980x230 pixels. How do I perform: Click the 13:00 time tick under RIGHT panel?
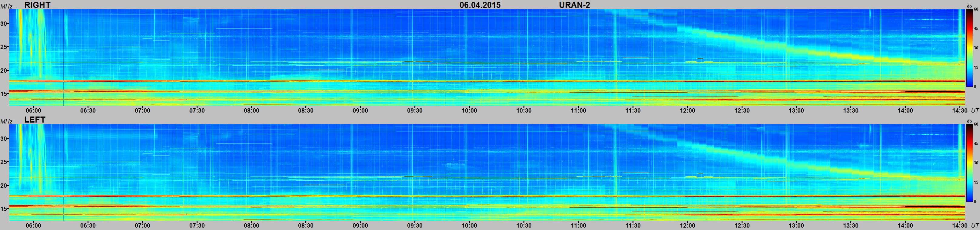[x=796, y=111]
